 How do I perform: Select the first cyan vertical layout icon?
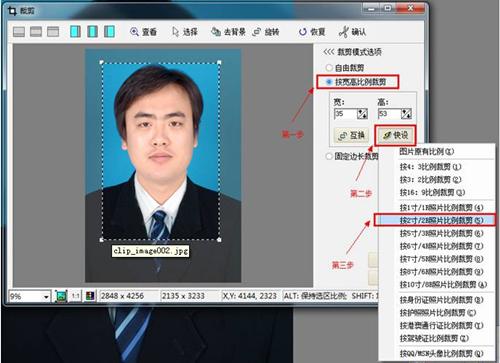pos(75,32)
